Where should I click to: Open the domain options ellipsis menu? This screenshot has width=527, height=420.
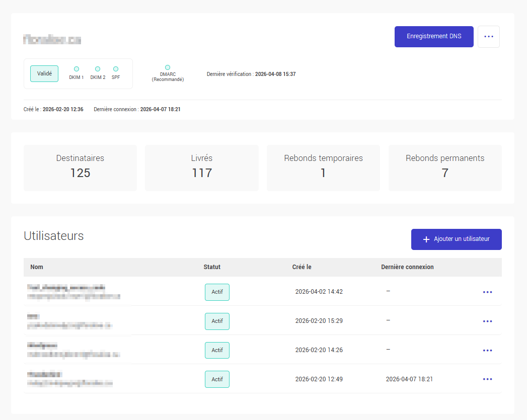[x=488, y=36]
